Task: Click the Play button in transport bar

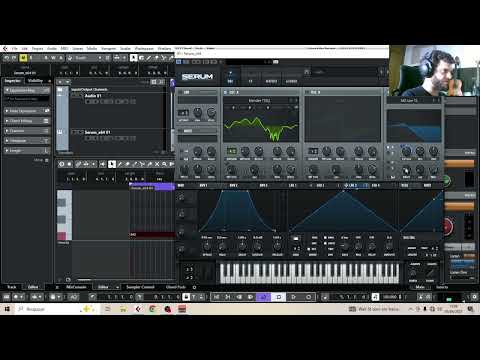Action: coord(293,297)
